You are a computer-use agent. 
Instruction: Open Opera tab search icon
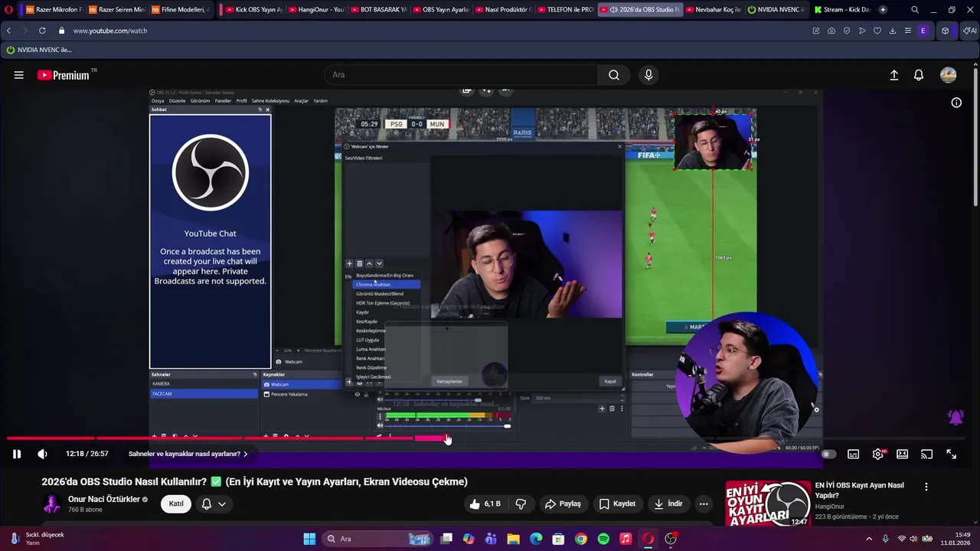pos(915,10)
